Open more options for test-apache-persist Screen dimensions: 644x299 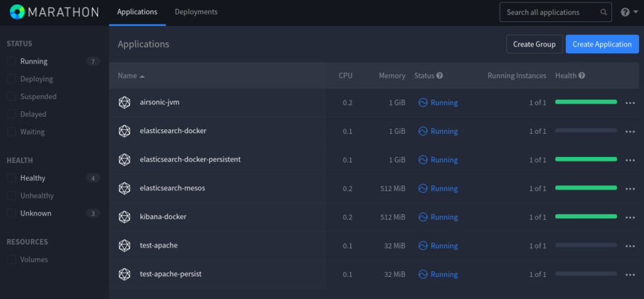(x=631, y=275)
